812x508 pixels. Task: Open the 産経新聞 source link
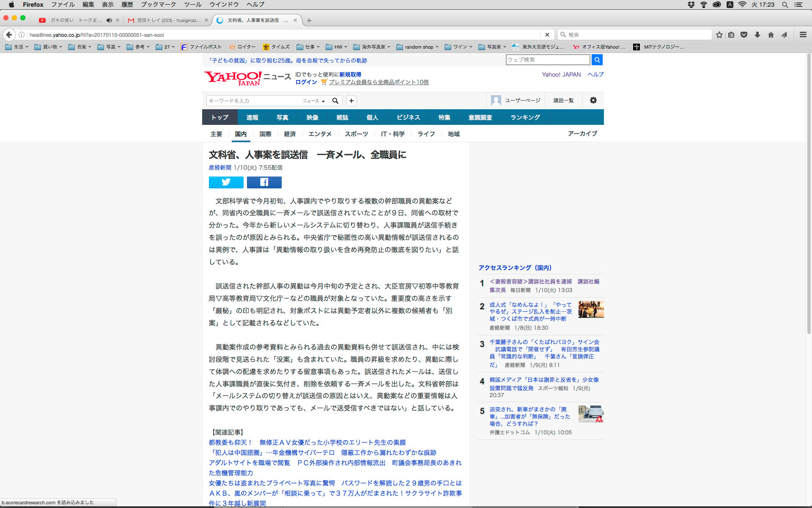[220, 168]
